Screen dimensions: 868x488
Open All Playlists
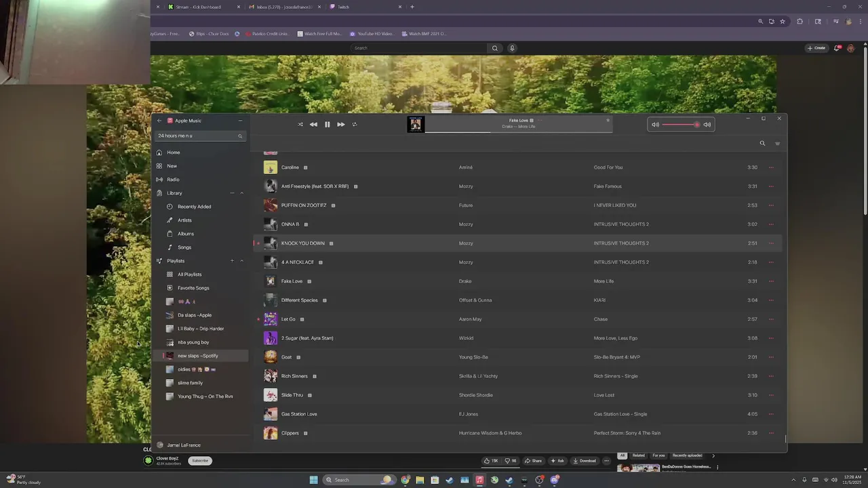pyautogui.click(x=200, y=274)
